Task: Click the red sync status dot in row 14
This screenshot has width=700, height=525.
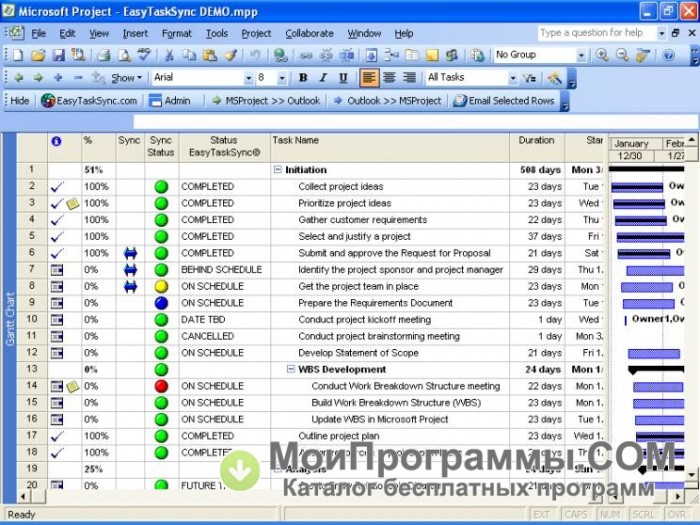Action: pyautogui.click(x=161, y=386)
